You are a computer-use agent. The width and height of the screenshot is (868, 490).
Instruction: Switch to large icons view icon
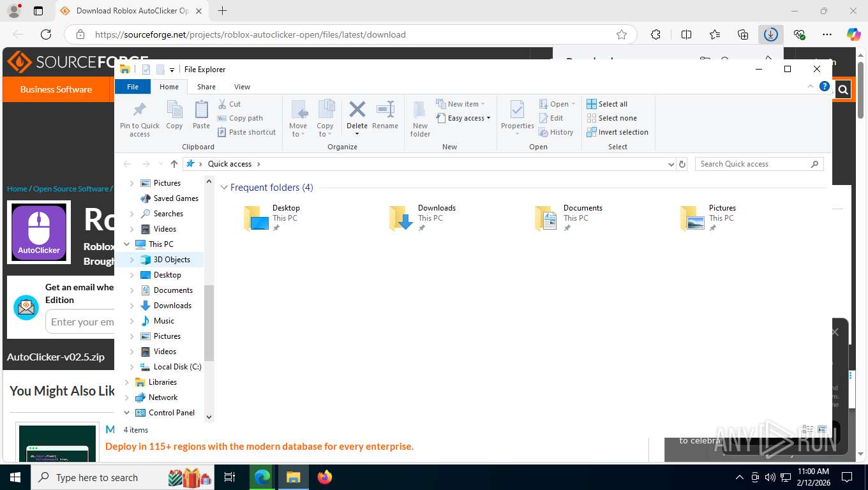coord(822,430)
